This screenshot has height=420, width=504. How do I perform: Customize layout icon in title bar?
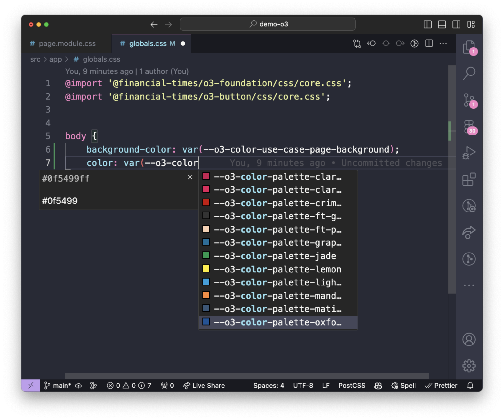tap(471, 25)
